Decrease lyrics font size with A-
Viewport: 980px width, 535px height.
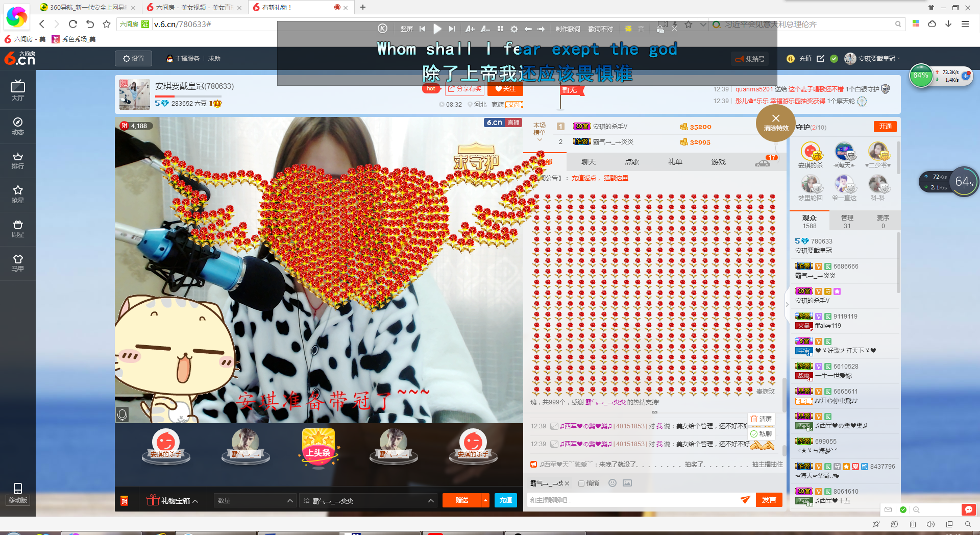[x=485, y=29]
